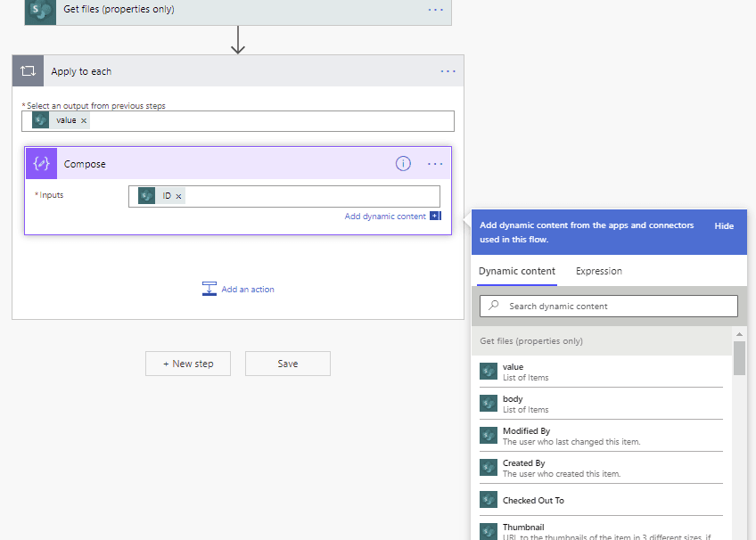Screen dimensions: 756x540
Task: Switch to the Expression tab
Action: (x=599, y=271)
